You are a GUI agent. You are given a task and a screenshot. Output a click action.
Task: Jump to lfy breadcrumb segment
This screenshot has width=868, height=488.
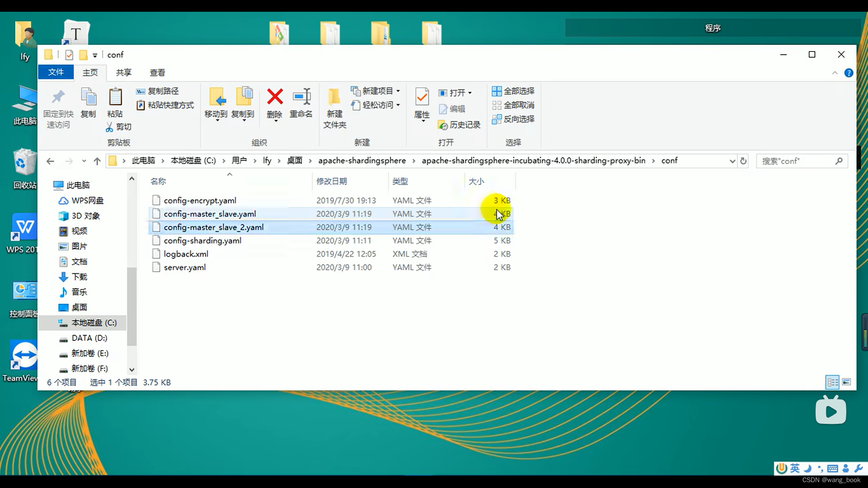267,161
